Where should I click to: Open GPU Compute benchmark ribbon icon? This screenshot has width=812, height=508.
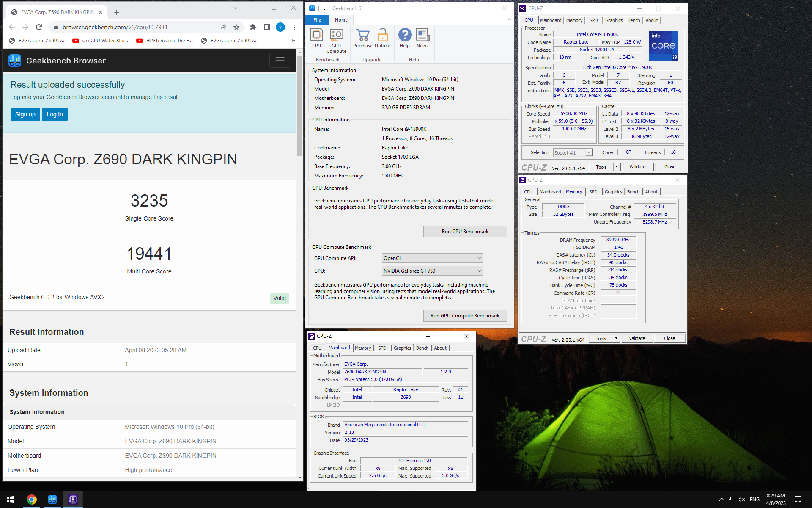click(336, 41)
